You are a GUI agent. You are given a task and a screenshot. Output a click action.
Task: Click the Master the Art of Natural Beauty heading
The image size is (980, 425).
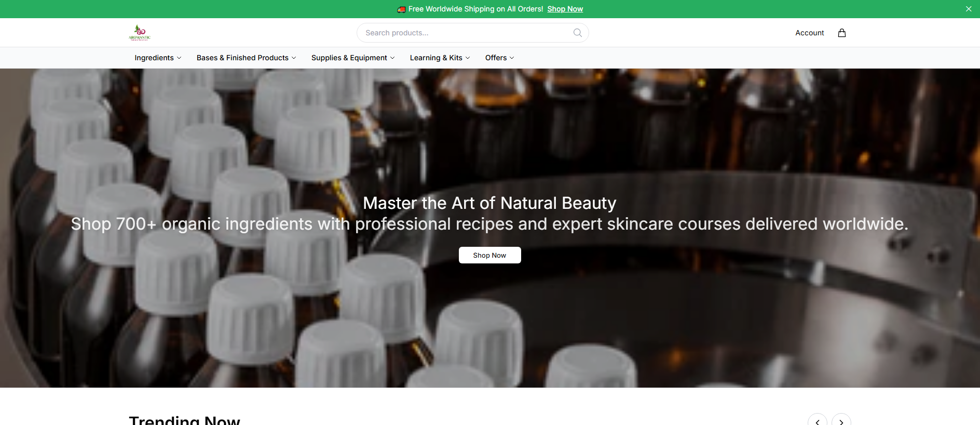tap(489, 203)
